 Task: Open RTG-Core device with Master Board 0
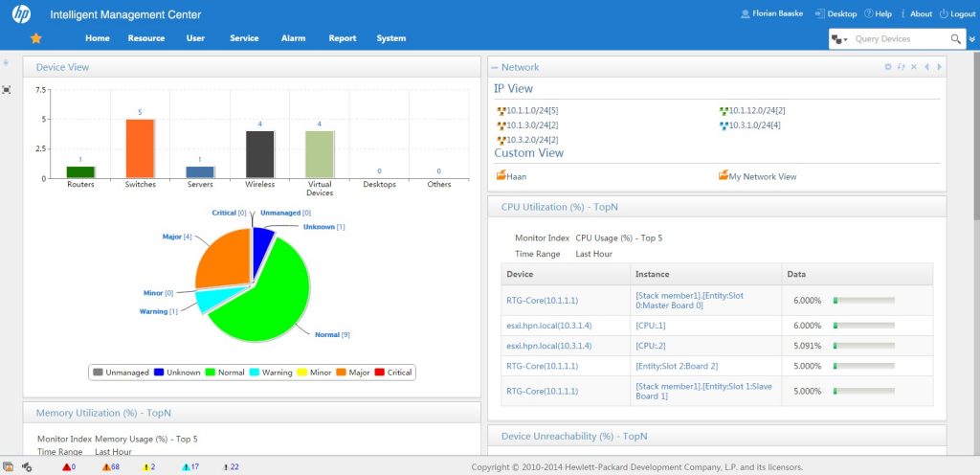[x=542, y=301]
